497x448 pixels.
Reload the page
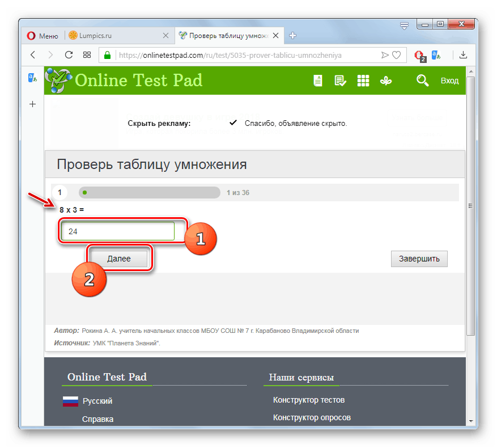point(69,55)
